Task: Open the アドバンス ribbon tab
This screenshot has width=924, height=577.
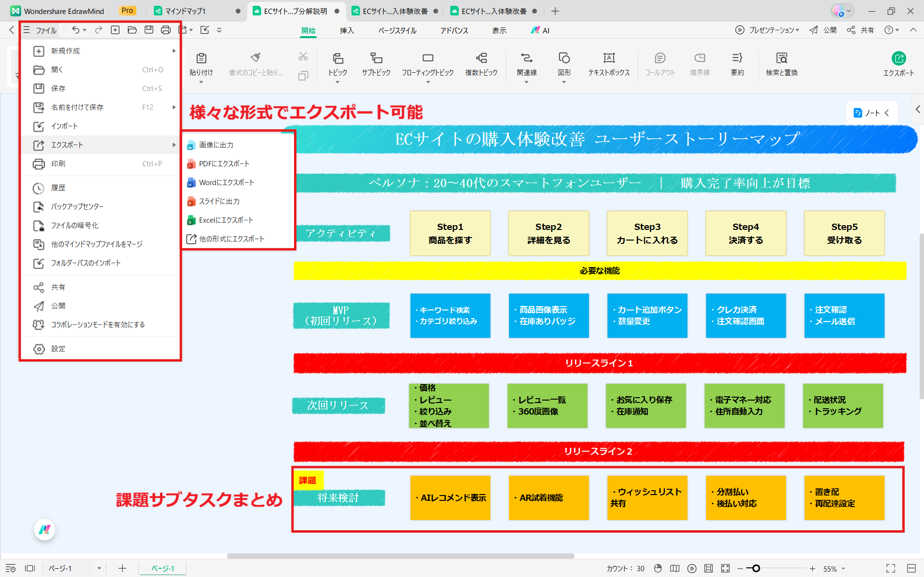Action: [x=454, y=30]
